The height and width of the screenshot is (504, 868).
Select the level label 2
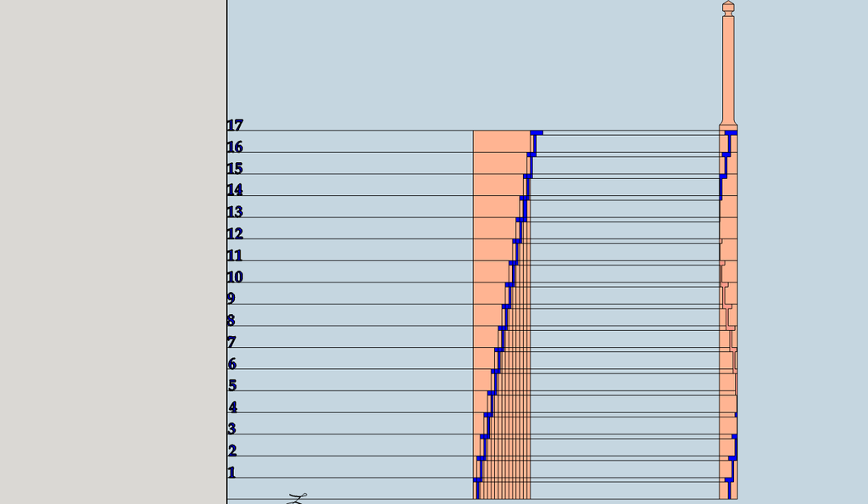click(x=232, y=451)
